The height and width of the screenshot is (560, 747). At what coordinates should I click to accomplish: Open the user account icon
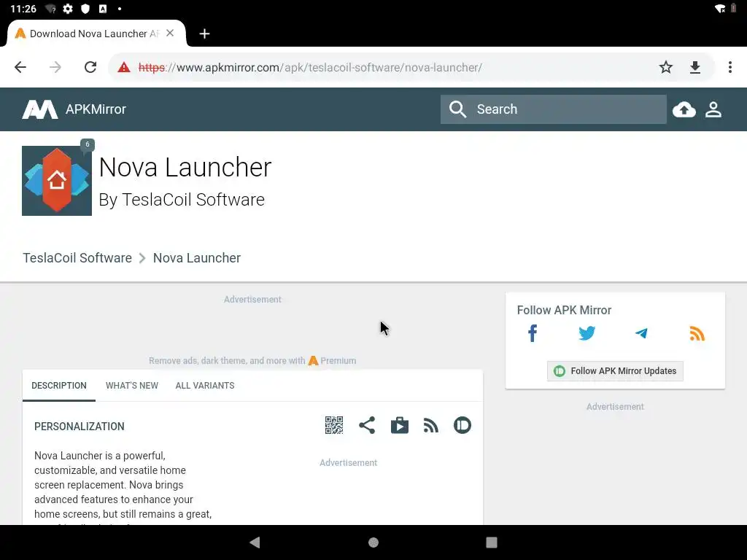713,109
